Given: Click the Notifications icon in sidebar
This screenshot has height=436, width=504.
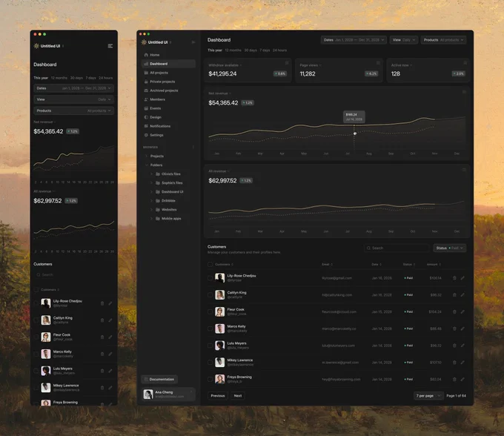Looking at the screenshot, I should (x=146, y=126).
